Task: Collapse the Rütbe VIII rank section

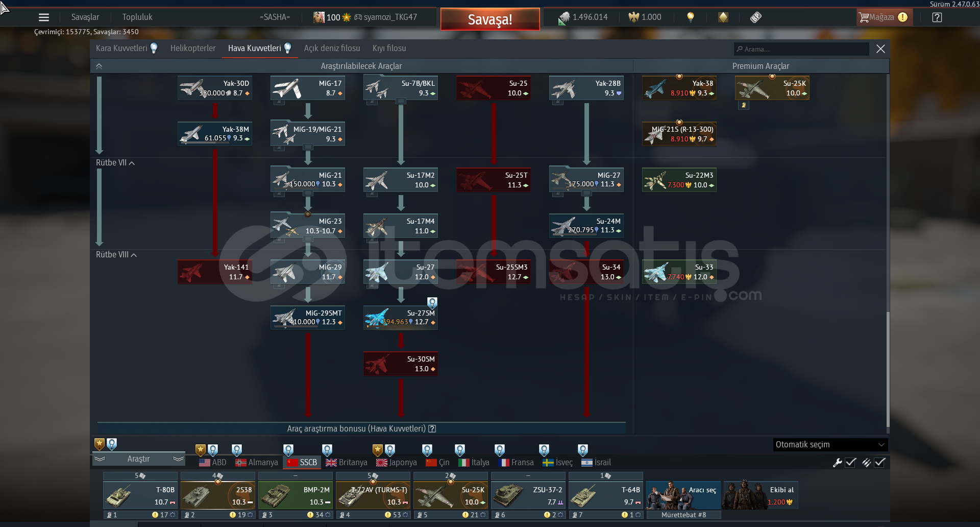Action: [x=116, y=255]
